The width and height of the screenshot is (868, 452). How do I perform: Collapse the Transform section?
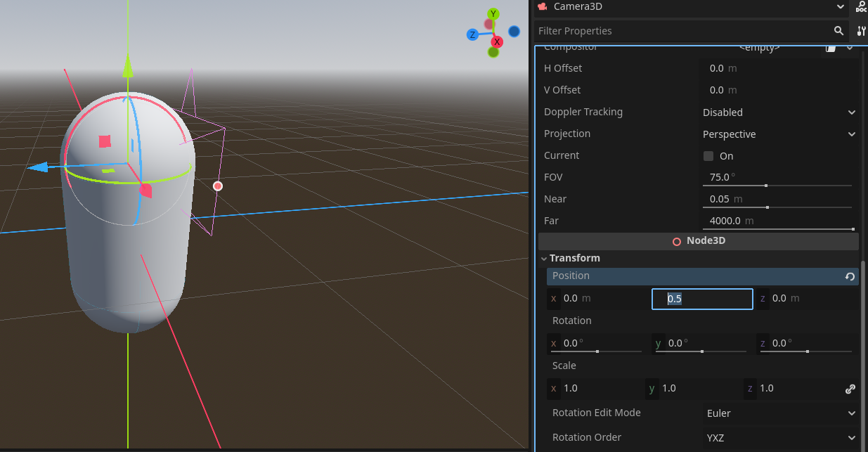(545, 258)
